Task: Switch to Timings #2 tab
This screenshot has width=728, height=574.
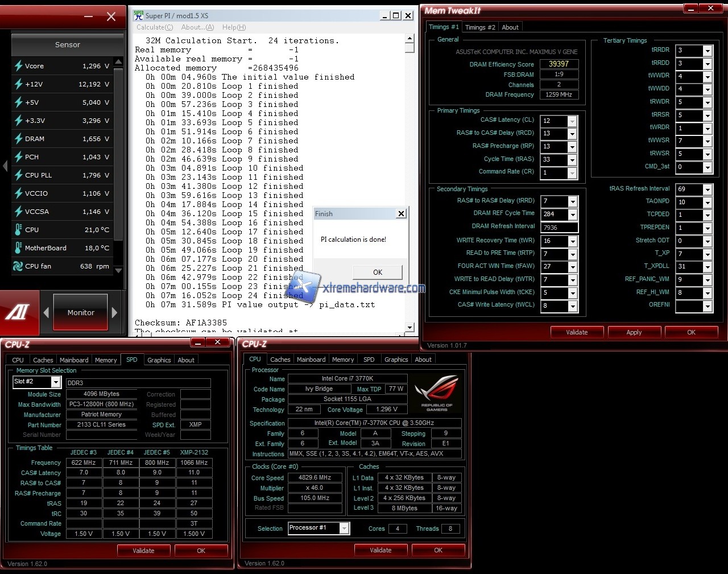Action: [479, 27]
